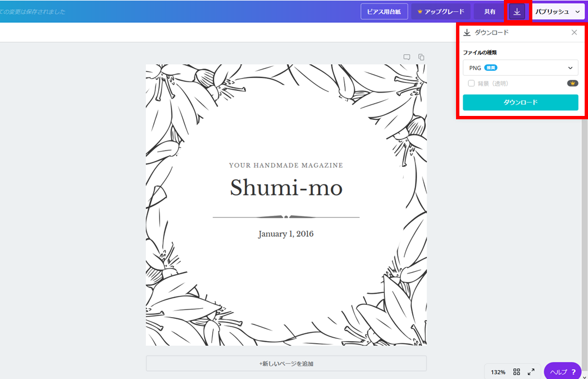Open the パブリッシュ dropdown menu
588x379 pixels.
pos(557,12)
